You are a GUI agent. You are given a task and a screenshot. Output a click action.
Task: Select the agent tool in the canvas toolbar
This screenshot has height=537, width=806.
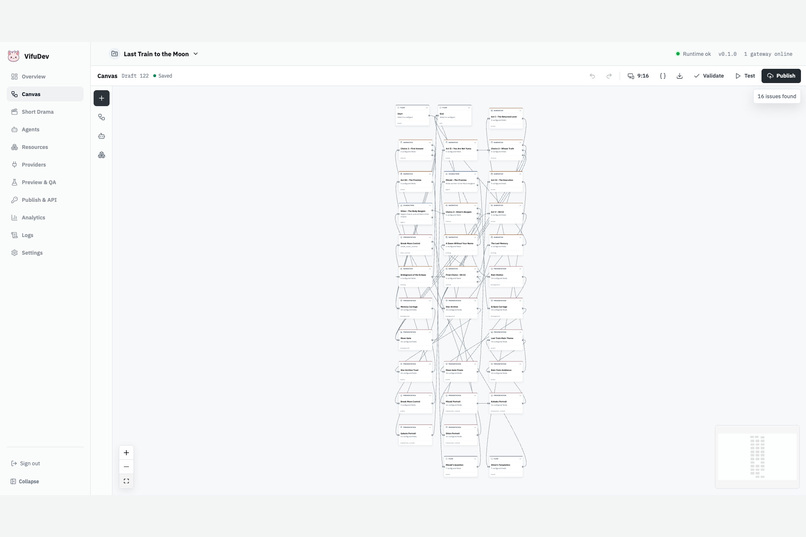[x=102, y=136]
